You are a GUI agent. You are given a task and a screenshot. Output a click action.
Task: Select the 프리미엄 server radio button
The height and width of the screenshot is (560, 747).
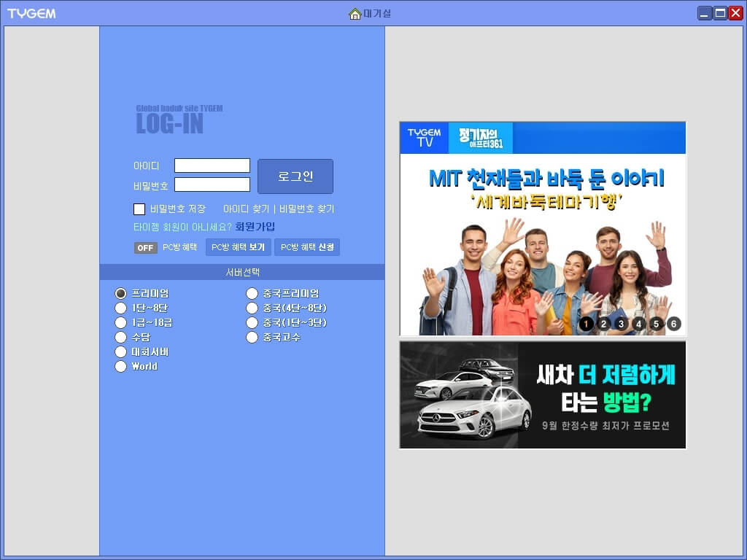point(120,293)
